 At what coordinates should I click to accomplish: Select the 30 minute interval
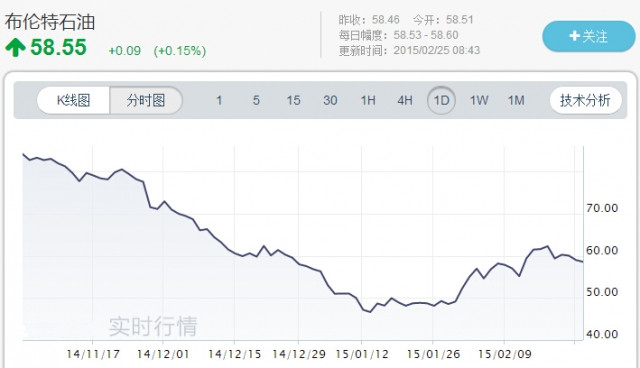[x=330, y=100]
